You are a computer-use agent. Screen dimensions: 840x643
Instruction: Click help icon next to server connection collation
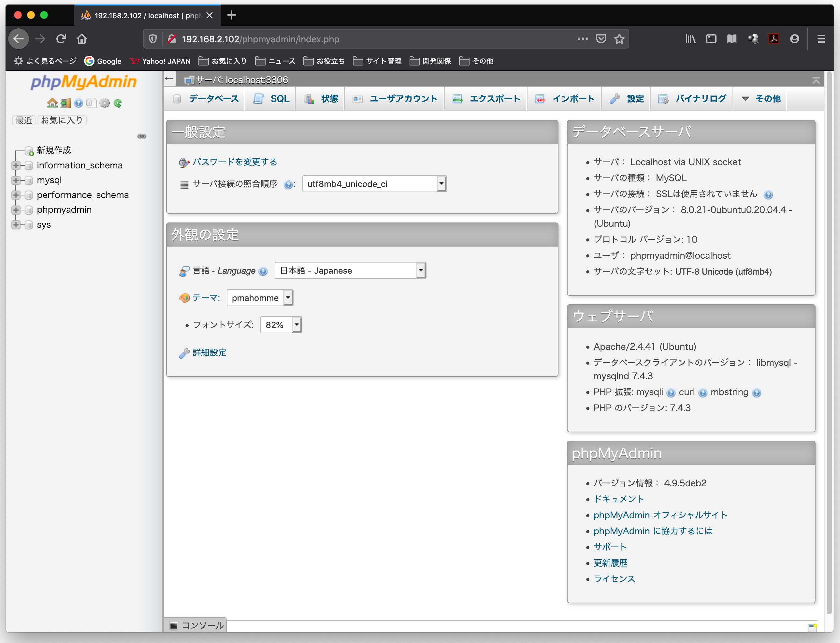288,185
